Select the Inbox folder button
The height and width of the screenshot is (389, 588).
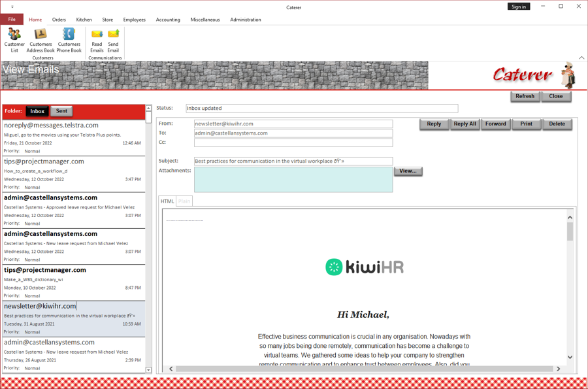[x=37, y=111]
